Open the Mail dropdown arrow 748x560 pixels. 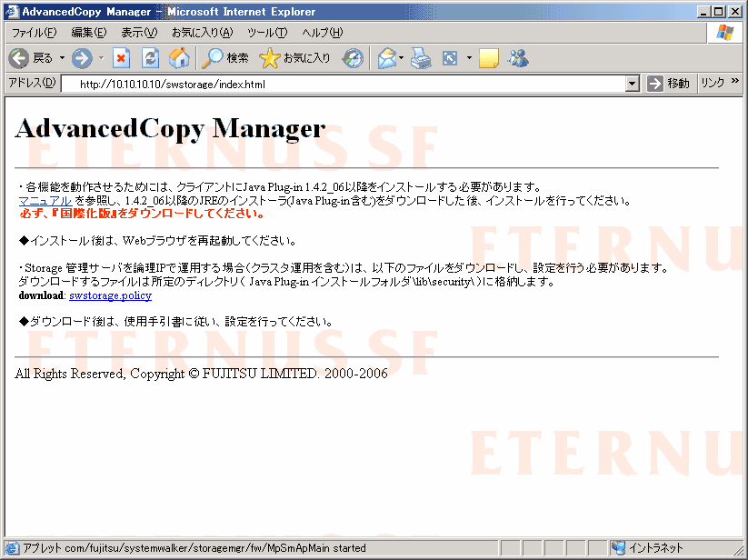pyautogui.click(x=401, y=58)
